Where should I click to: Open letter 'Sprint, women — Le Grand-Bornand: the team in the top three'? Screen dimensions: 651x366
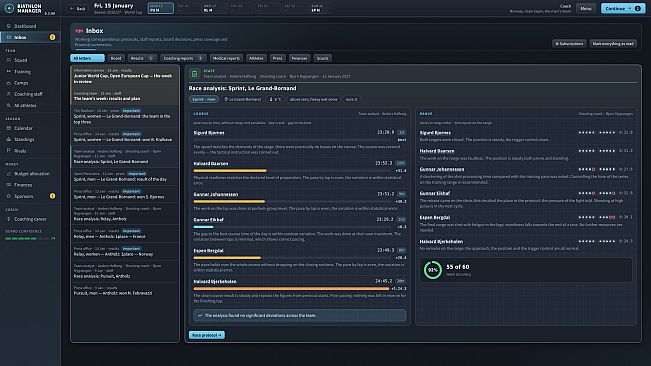(x=125, y=117)
